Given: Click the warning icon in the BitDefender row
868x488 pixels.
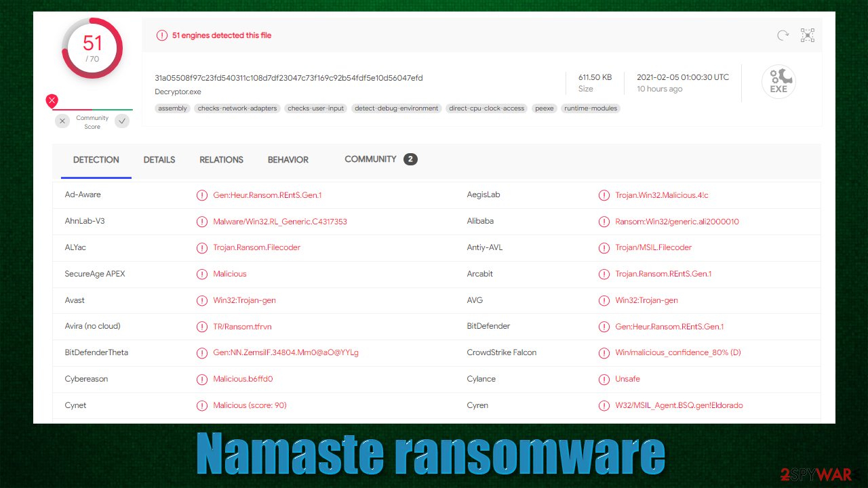Looking at the screenshot, I should (x=604, y=327).
